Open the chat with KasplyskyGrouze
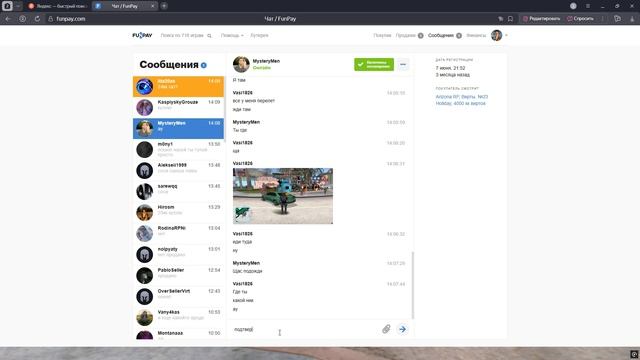Image resolution: width=640 pixels, height=360 pixels. tap(178, 107)
